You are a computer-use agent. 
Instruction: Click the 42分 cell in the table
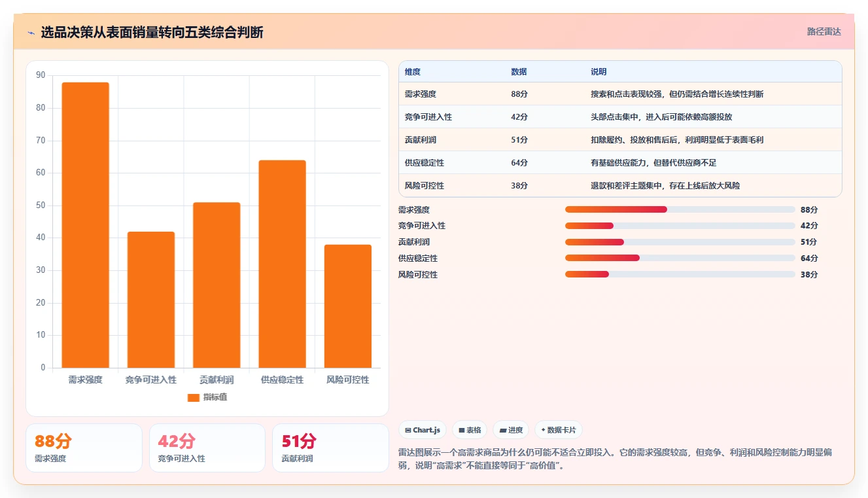pos(519,117)
